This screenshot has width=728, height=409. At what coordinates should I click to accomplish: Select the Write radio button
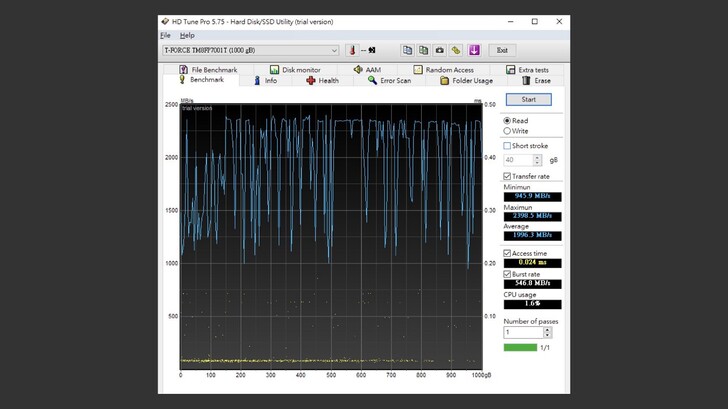(x=508, y=131)
